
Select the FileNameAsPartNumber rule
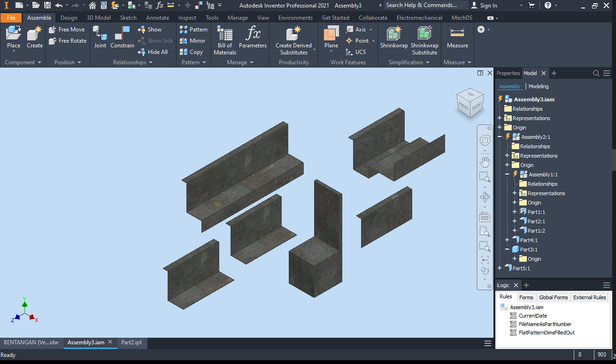pyautogui.click(x=545, y=324)
